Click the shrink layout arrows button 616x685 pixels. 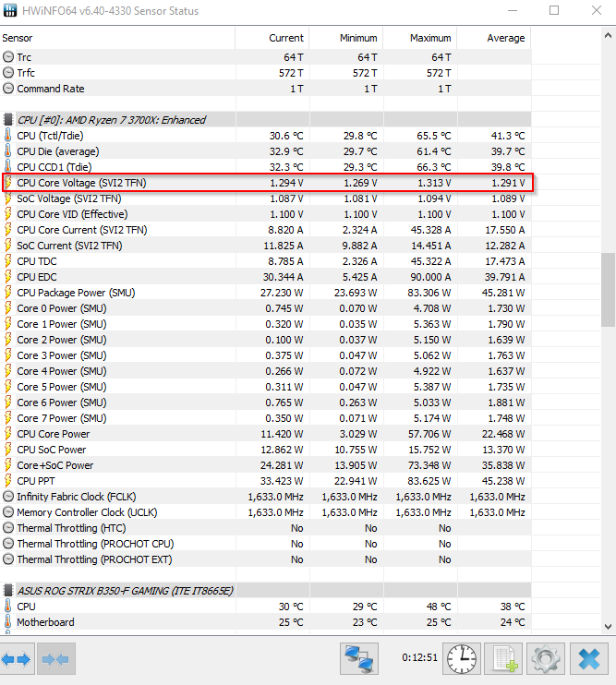[x=56, y=659]
